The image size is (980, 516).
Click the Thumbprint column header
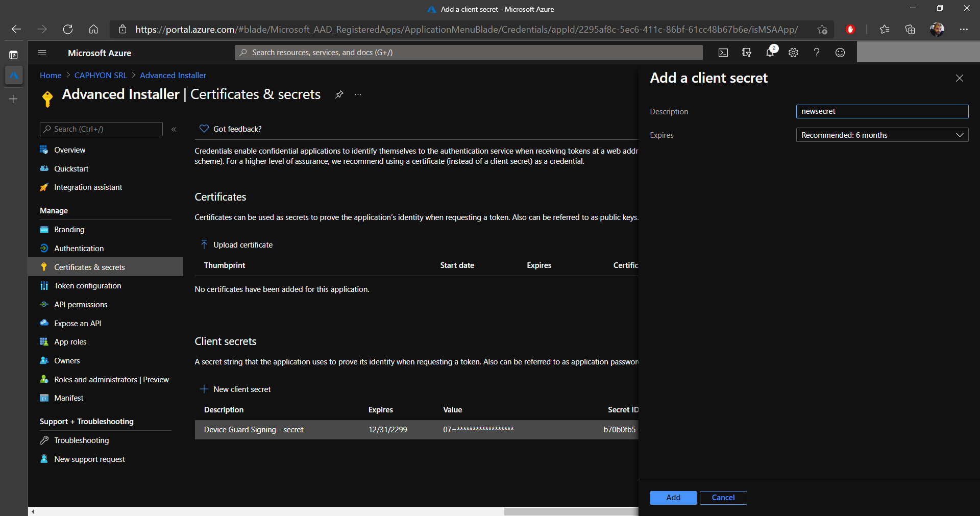tap(225, 265)
